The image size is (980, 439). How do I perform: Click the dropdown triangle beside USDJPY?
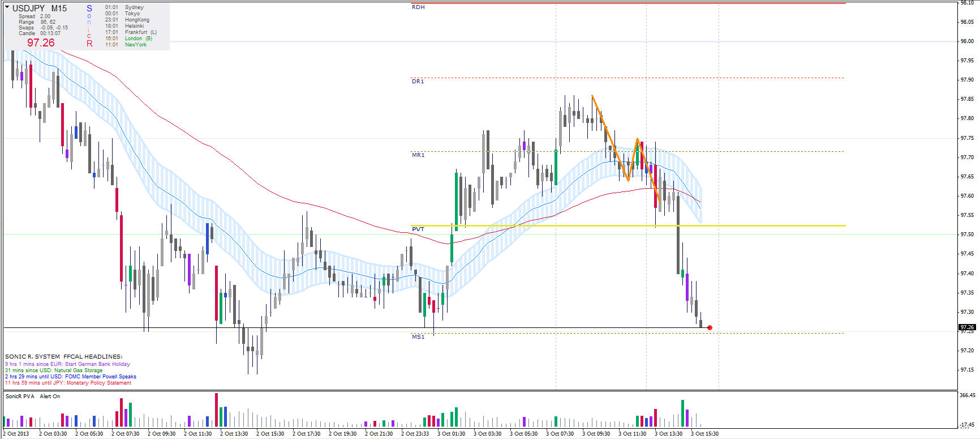click(x=7, y=7)
